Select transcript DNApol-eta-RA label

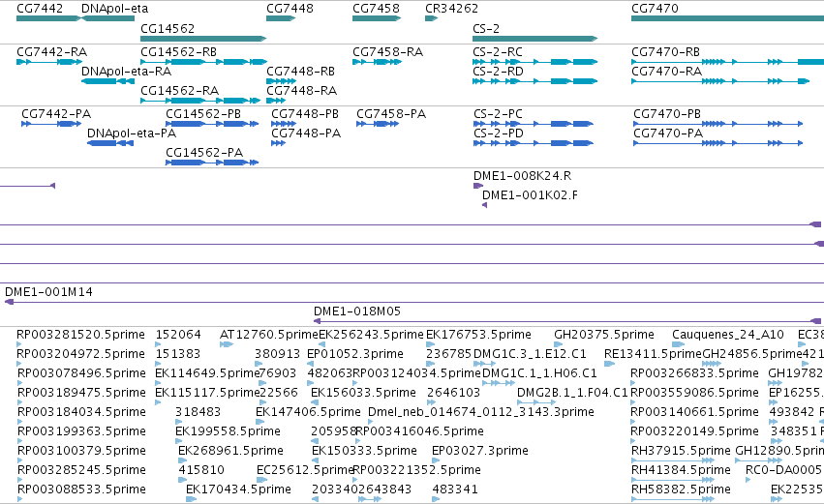(126, 72)
